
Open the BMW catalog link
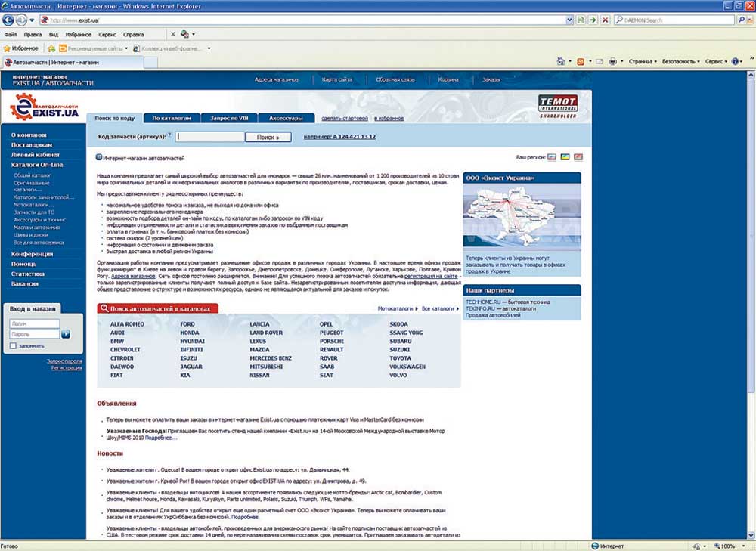pyautogui.click(x=117, y=342)
